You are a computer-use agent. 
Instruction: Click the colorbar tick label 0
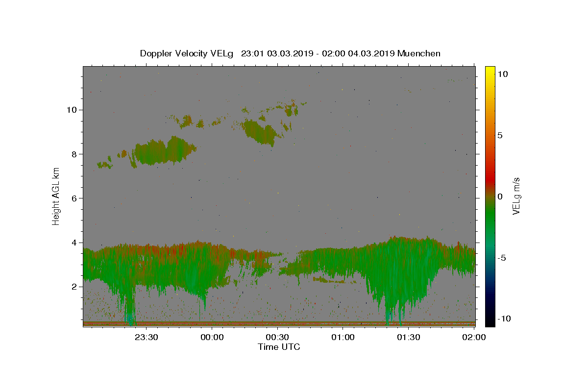[x=500, y=196]
